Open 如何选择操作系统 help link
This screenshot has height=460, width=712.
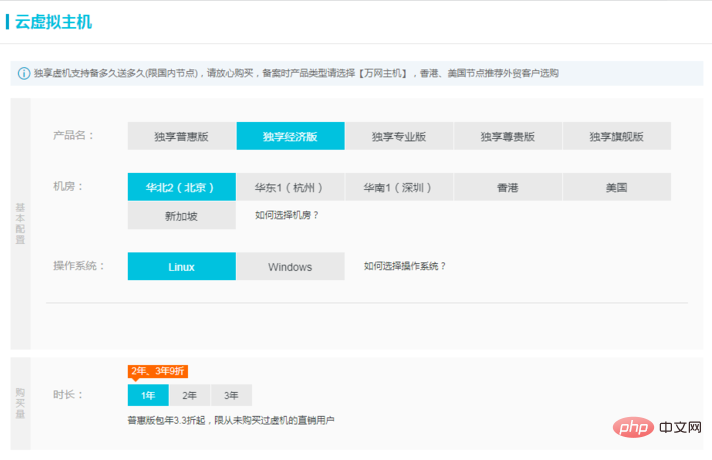(x=405, y=267)
